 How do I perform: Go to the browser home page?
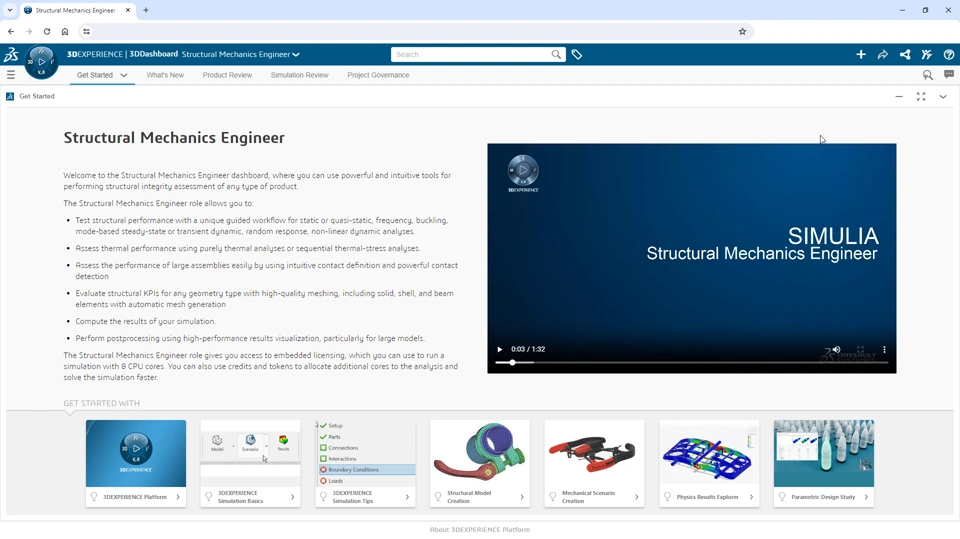(65, 31)
